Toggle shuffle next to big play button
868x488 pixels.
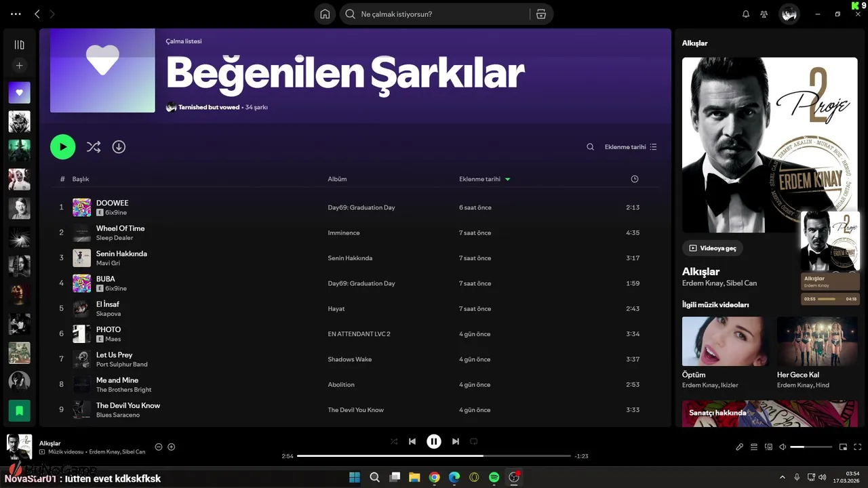point(94,146)
